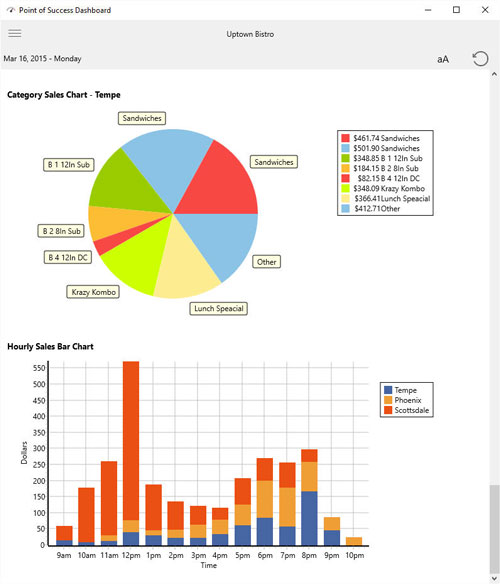The width and height of the screenshot is (500, 584).
Task: Click the refresh data icon
Action: tap(480, 59)
